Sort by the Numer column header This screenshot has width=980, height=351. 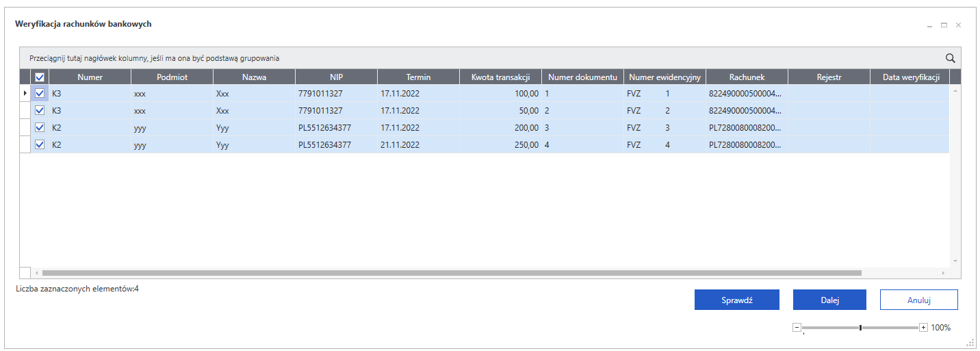[x=90, y=77]
